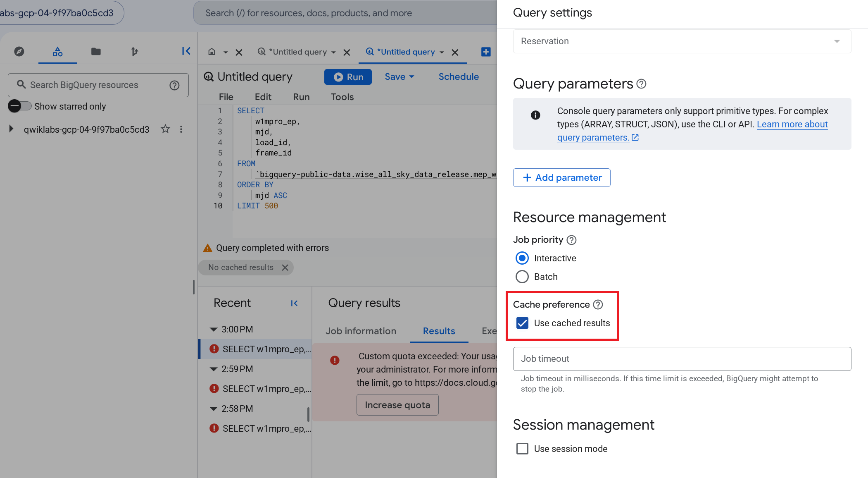Star the qwiklabs-gcp-04 project
This screenshot has height=478, width=868.
click(165, 129)
